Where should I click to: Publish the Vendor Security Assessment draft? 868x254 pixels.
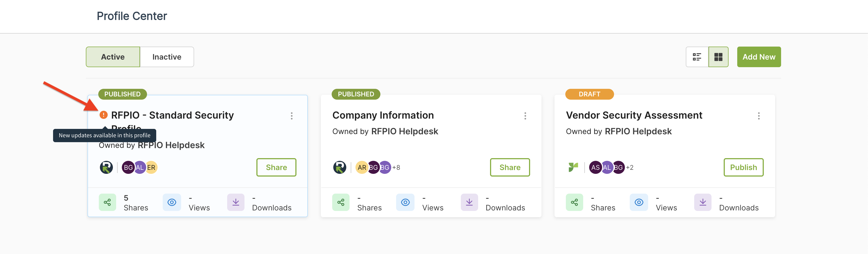743,167
